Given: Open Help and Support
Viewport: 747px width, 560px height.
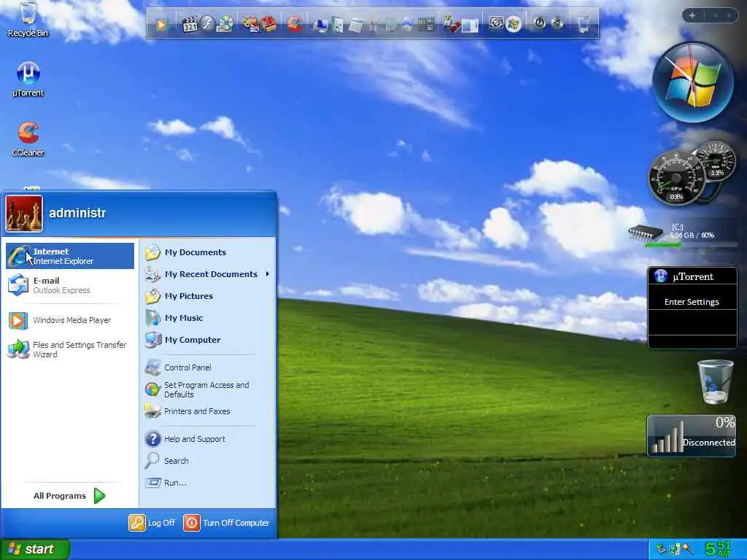Looking at the screenshot, I should pyautogui.click(x=207, y=439).
